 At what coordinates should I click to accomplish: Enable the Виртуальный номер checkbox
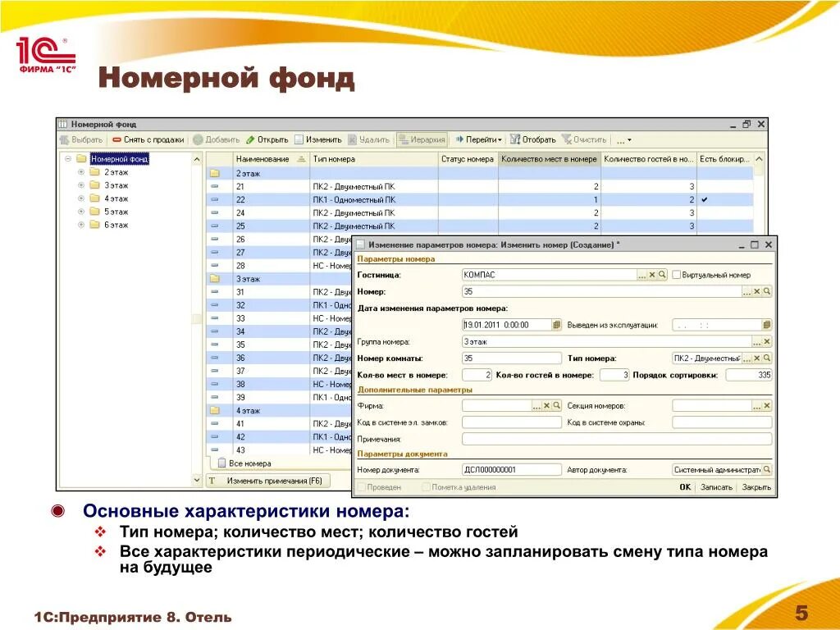tap(676, 275)
